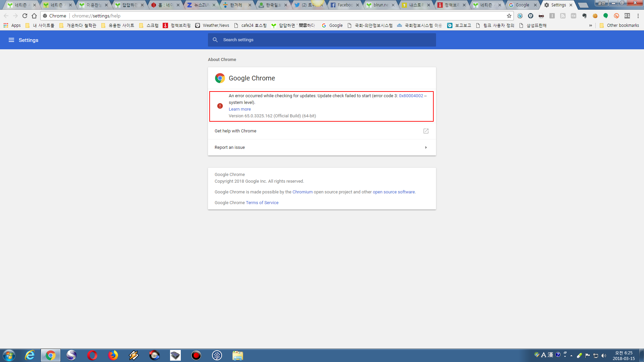Click the Evernote elephant extension icon
The image size is (644, 362).
(x=584, y=16)
